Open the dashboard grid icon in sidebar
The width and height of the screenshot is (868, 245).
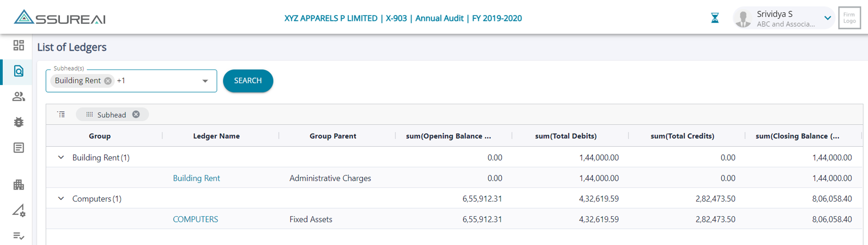(x=18, y=45)
